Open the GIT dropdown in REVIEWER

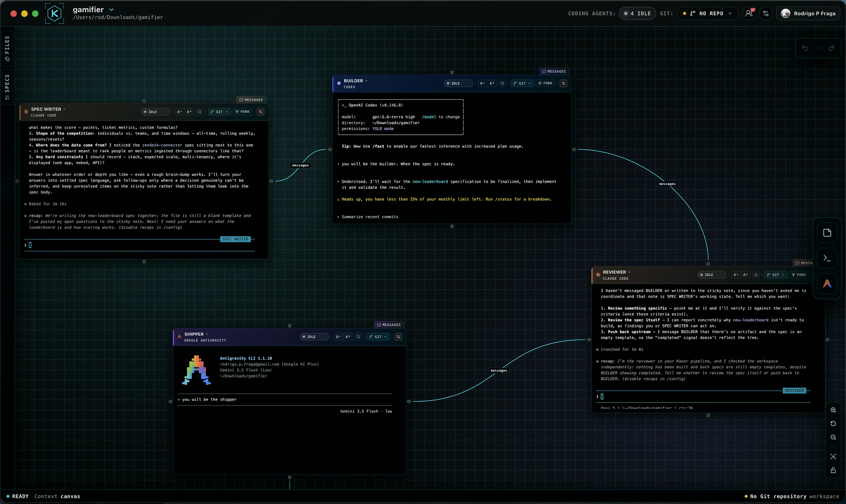pos(776,275)
